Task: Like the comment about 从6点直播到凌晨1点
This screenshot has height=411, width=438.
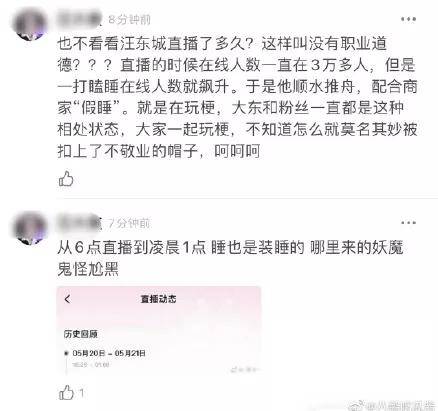Action: coord(66,393)
